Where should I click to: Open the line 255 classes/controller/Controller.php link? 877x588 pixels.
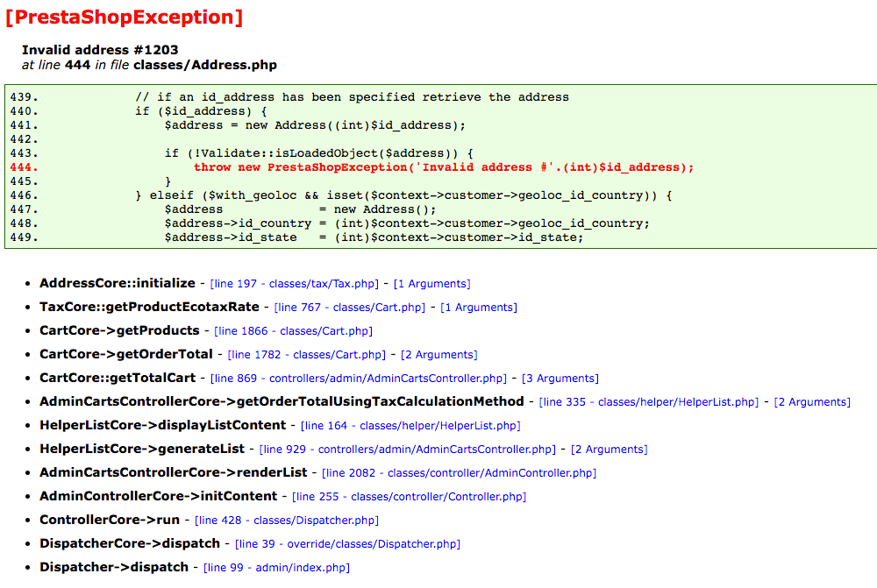coord(409,496)
